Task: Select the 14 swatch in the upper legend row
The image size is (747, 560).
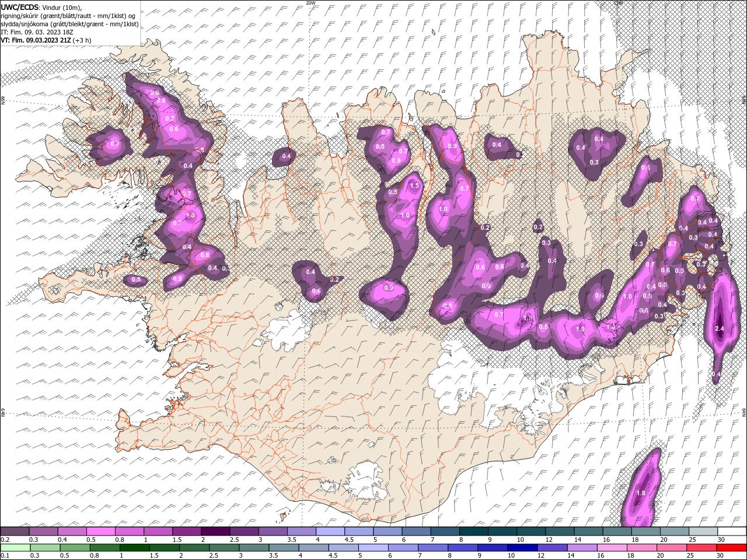Action: point(589,531)
